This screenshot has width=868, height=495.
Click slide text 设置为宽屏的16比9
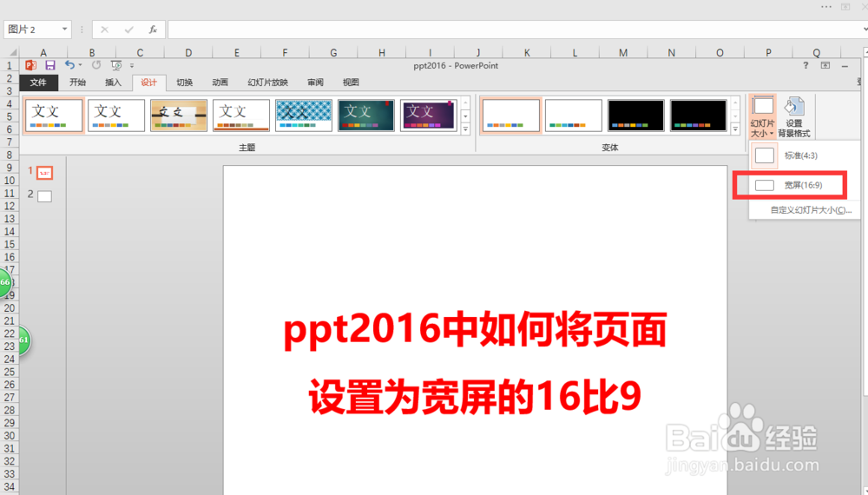(476, 397)
